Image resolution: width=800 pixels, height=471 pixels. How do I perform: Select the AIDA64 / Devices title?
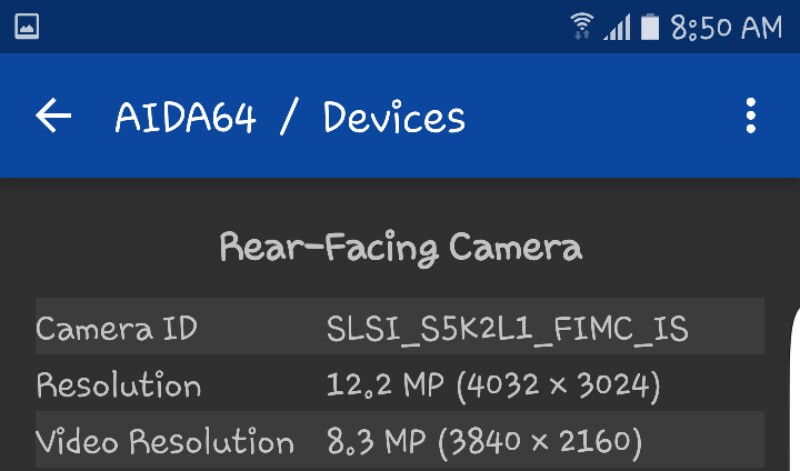click(x=290, y=117)
